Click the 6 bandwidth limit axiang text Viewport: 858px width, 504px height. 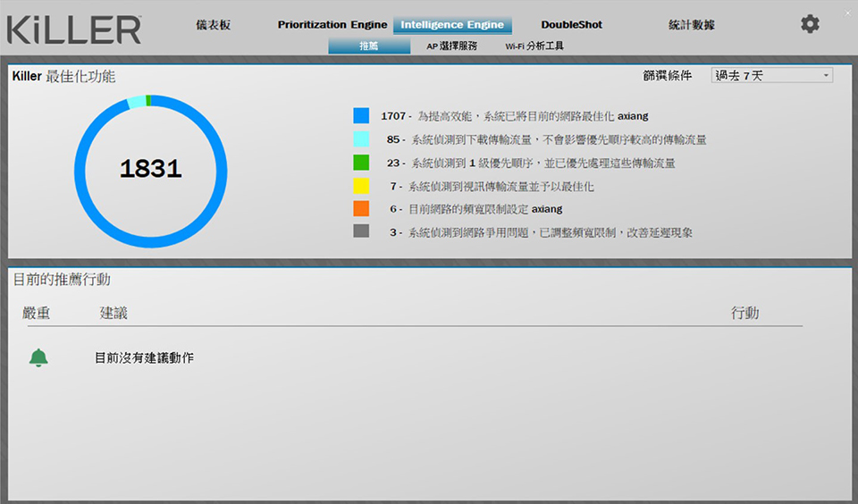(476, 209)
